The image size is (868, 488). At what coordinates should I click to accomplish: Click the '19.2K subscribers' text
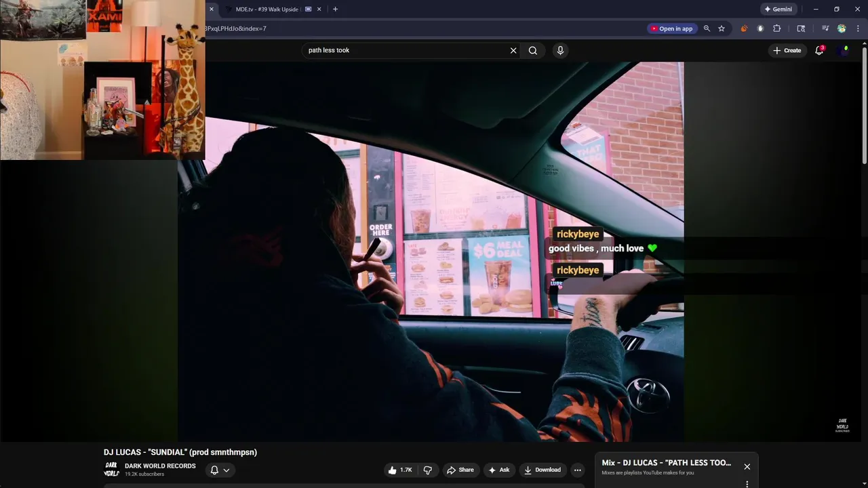144,474
